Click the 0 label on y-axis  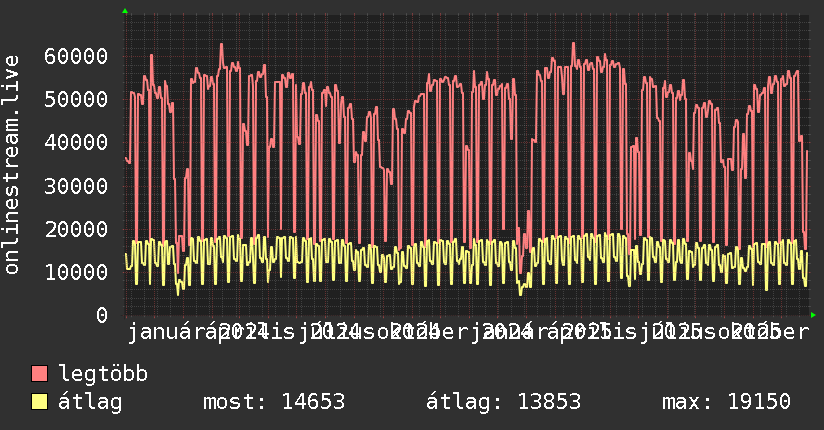(102, 315)
